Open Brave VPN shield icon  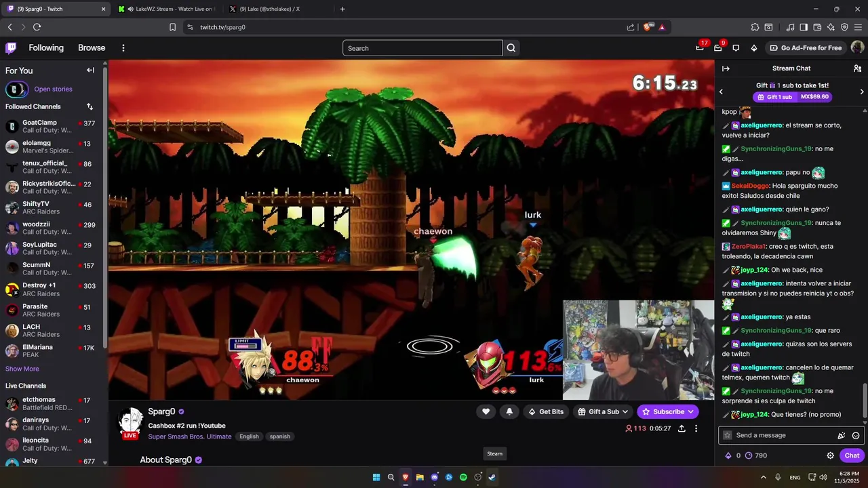(844, 27)
